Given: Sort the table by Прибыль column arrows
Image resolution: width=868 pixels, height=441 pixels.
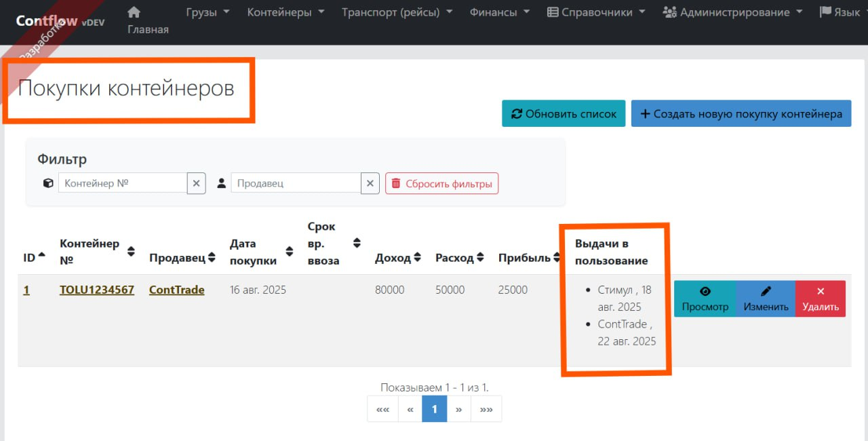Looking at the screenshot, I should click(557, 258).
